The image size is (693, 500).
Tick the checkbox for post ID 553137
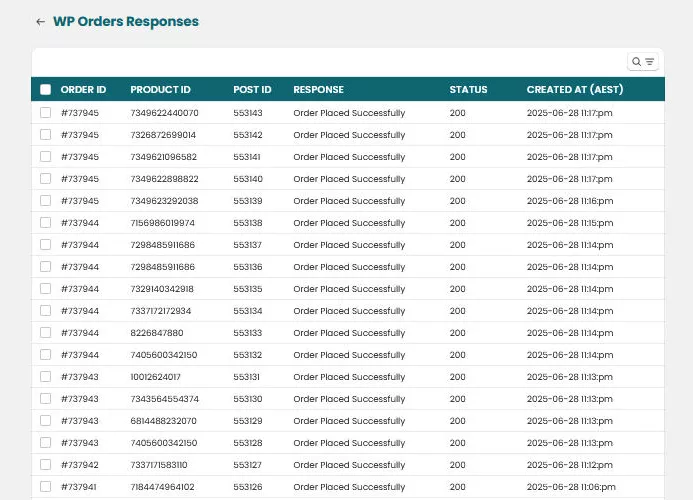pyautogui.click(x=46, y=245)
